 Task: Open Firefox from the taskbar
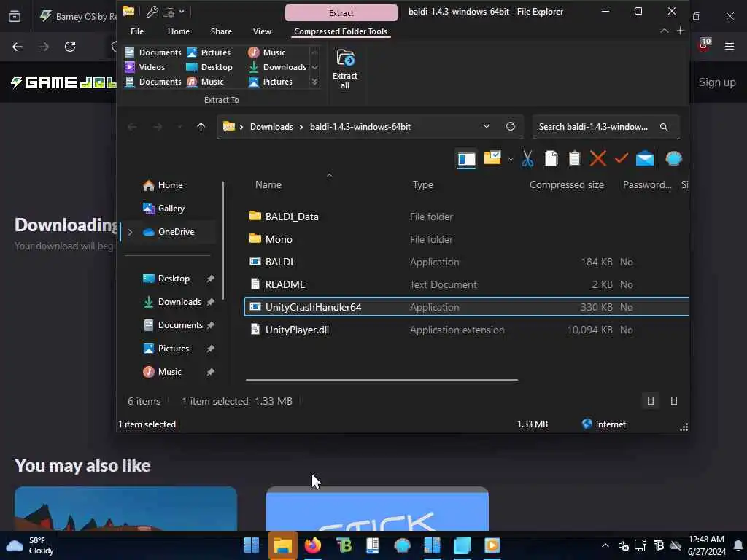[x=312, y=545]
